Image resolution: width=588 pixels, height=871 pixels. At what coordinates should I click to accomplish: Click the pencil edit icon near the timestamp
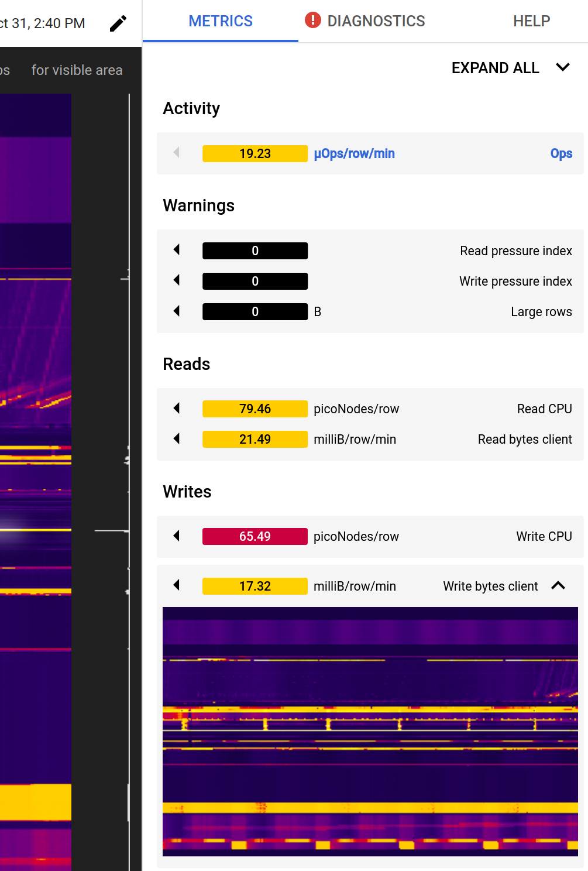point(118,22)
